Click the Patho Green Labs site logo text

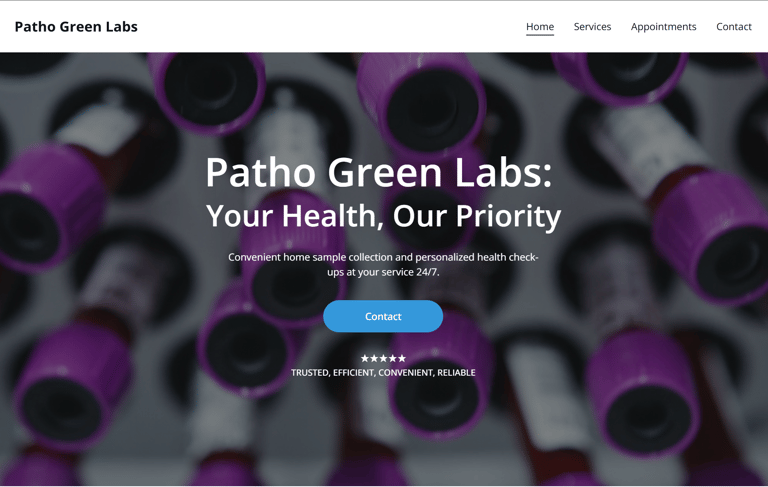(x=76, y=26)
